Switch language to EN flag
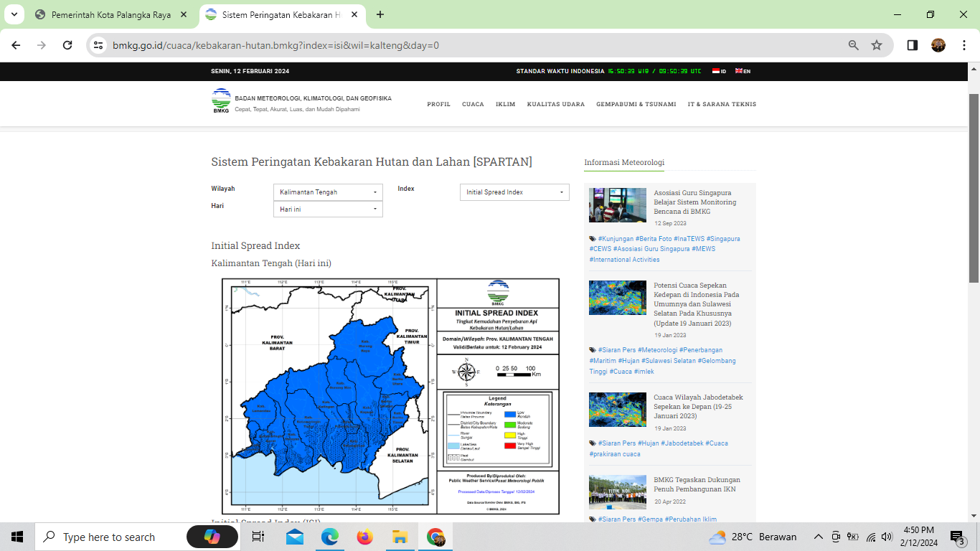980x551 pixels. point(743,71)
